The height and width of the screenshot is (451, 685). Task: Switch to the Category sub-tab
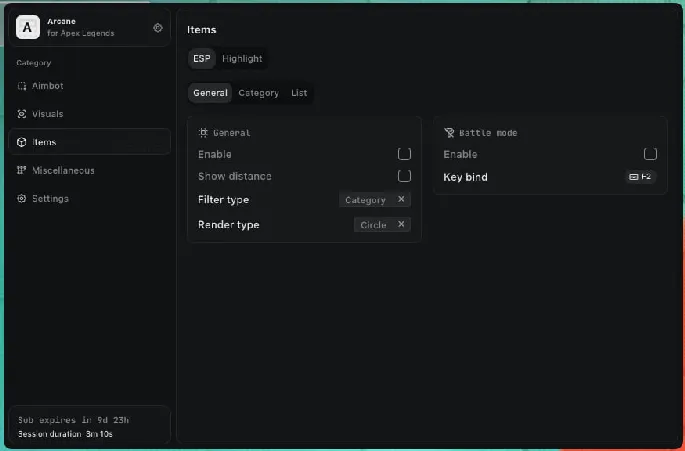[x=258, y=93]
